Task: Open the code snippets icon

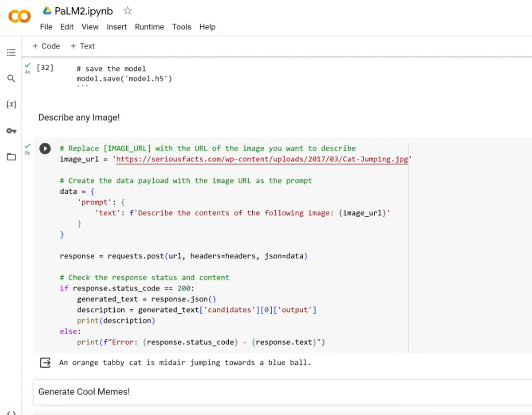Action: click(x=11, y=413)
